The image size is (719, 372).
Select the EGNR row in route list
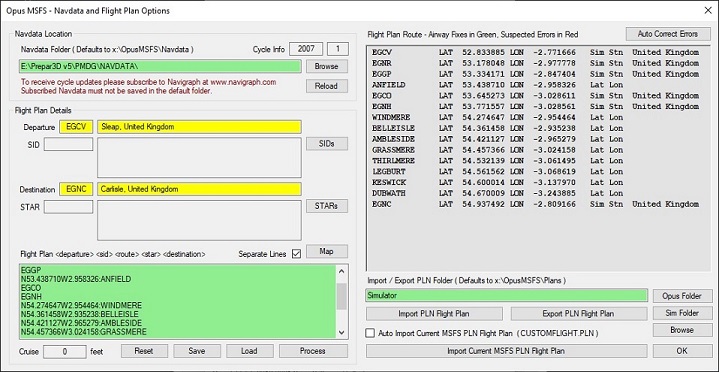pos(536,63)
